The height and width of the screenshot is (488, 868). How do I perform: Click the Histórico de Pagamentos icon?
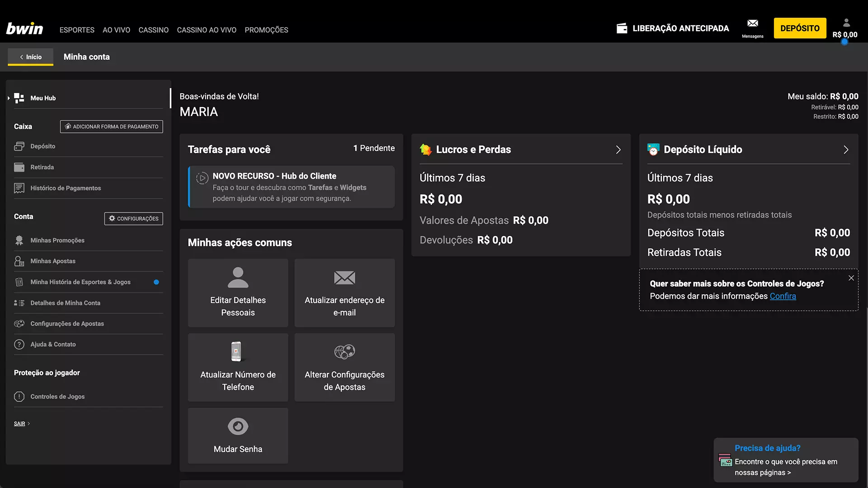(x=19, y=188)
